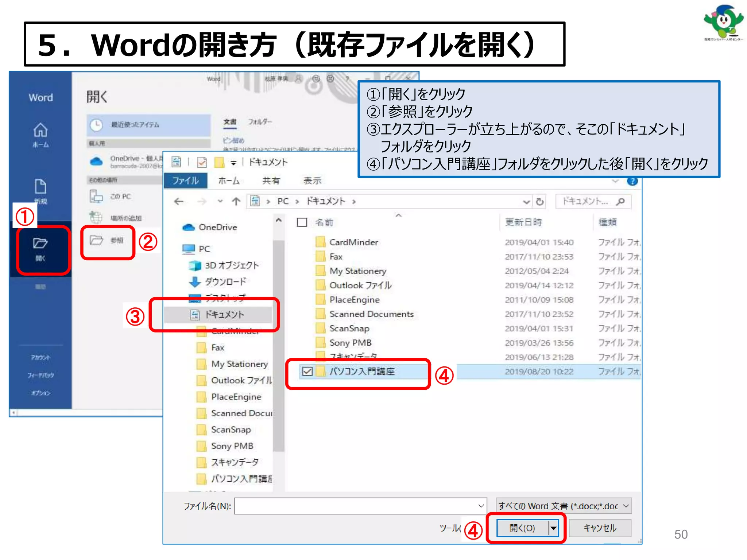This screenshot has height=560, width=747.
Task: Click the New document icon in Word sidebar
Action: (40, 186)
